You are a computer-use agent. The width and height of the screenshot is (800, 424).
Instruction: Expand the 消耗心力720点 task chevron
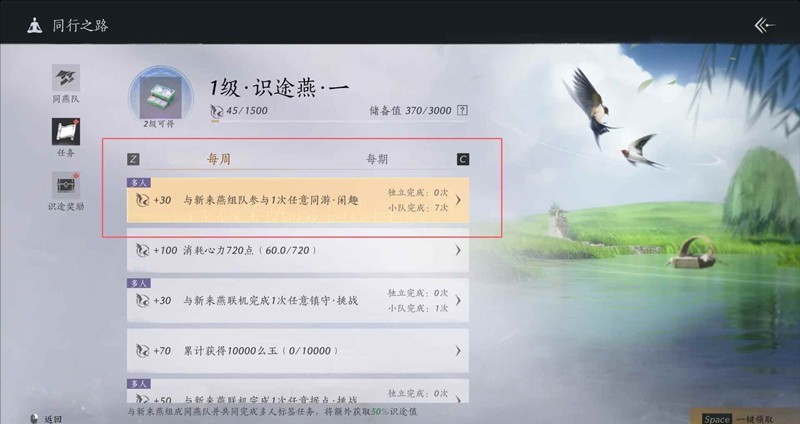pos(458,250)
